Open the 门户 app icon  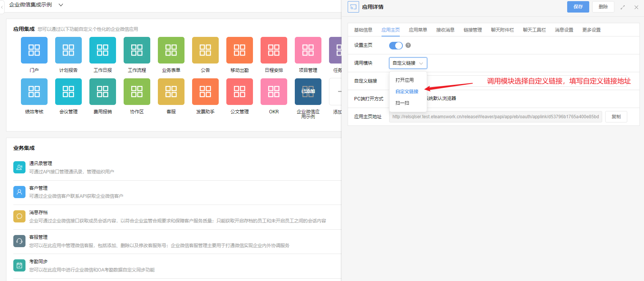click(x=34, y=50)
